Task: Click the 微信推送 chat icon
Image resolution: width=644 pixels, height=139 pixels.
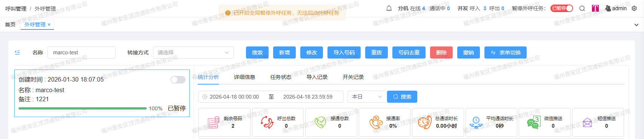Action: click(533, 122)
